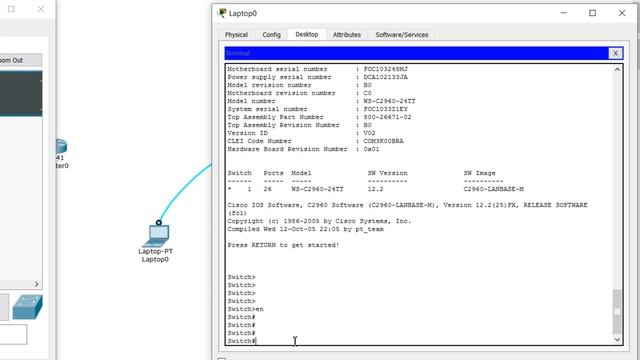Click the Zoom Out button in left window
This screenshot has width=640, height=360.
20,60
